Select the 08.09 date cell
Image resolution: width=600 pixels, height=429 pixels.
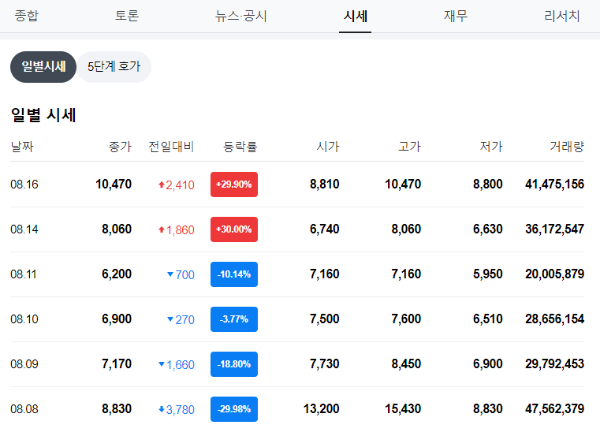(x=24, y=364)
